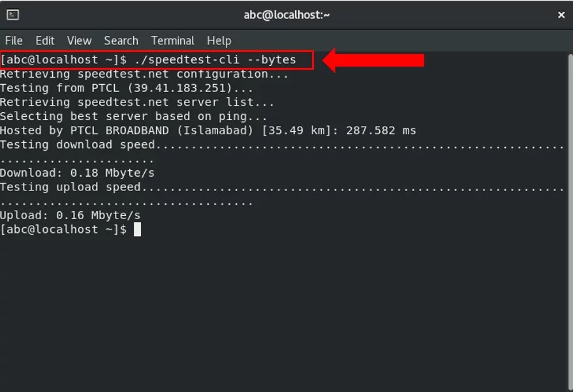The height and width of the screenshot is (392, 573).
Task: Click the IP address 39.41.183.251 text
Action: [179, 88]
